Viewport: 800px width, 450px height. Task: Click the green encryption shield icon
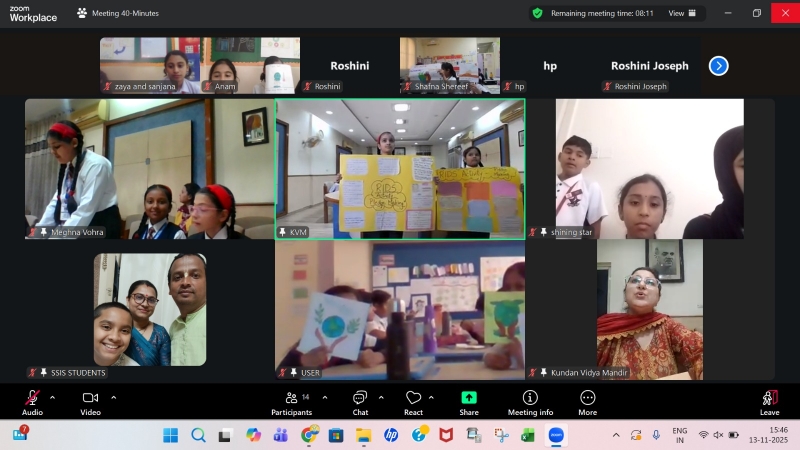537,13
